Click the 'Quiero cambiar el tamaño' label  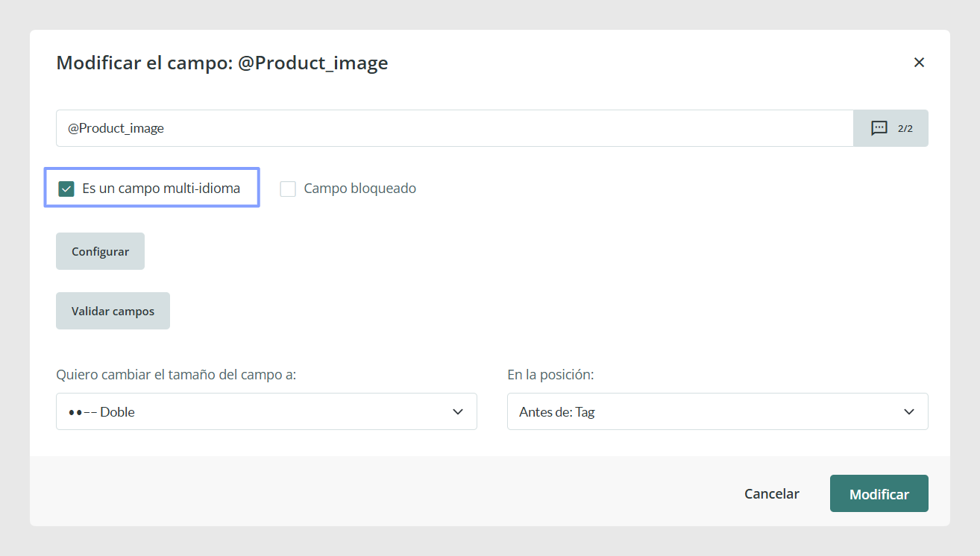[176, 375]
